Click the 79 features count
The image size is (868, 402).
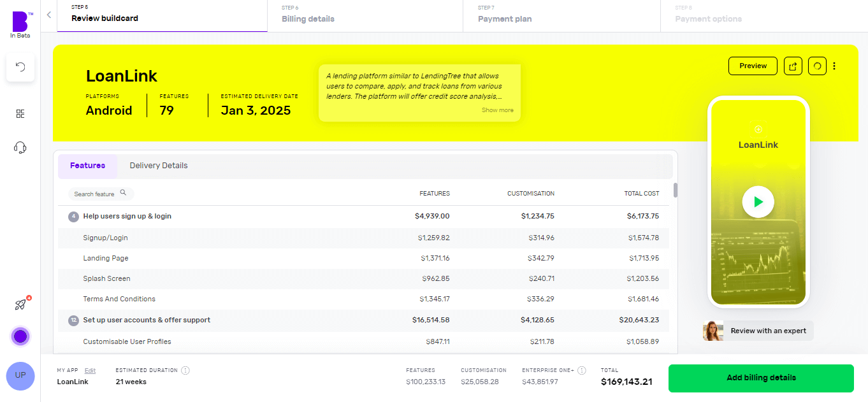[x=166, y=110]
